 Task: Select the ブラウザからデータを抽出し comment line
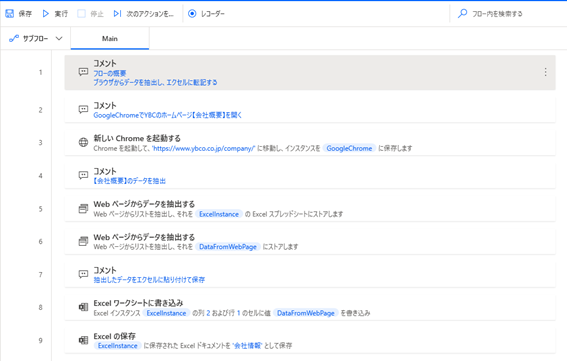[155, 82]
